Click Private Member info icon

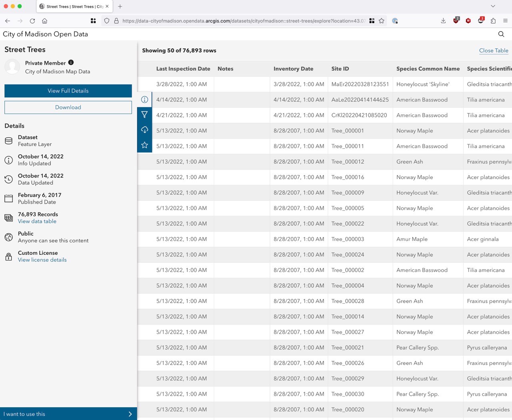tap(71, 62)
